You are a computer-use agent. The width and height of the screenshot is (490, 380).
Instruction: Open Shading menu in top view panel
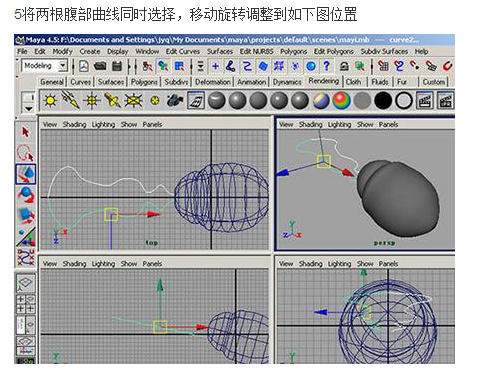coord(74,124)
